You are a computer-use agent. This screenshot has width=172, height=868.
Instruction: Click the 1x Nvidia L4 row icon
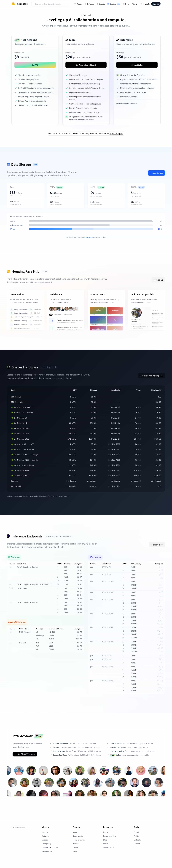(12, 418)
